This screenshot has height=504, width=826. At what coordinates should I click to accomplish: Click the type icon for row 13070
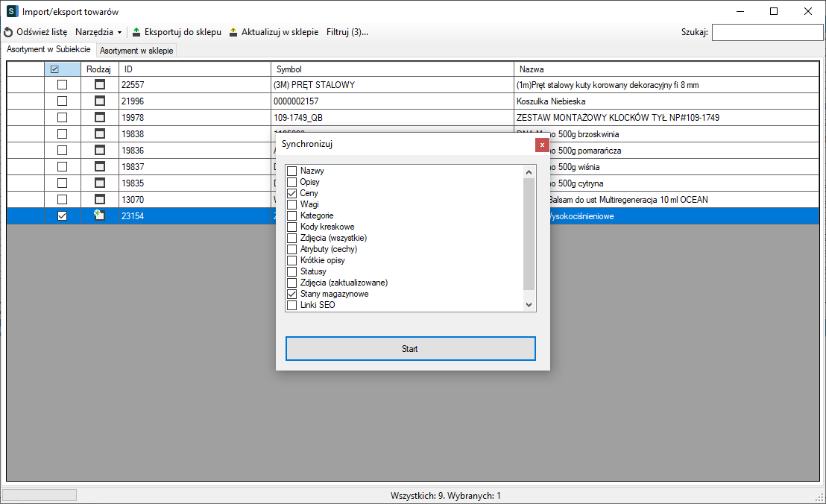[x=99, y=199]
